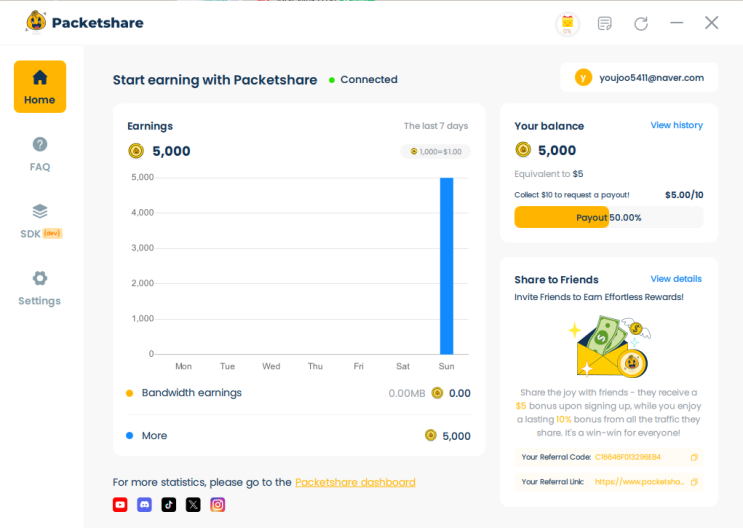
Task: Click the refresh icon in title bar
Action: (641, 23)
